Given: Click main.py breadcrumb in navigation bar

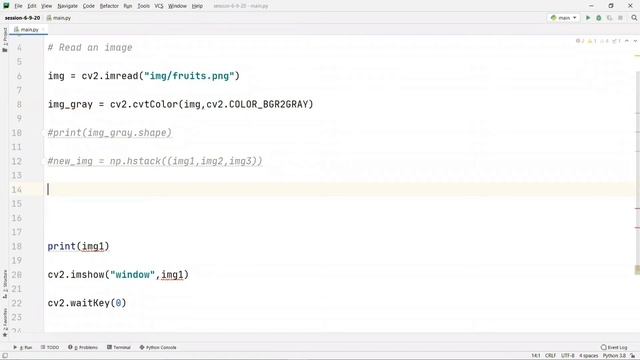Looking at the screenshot, I should click(59, 18).
